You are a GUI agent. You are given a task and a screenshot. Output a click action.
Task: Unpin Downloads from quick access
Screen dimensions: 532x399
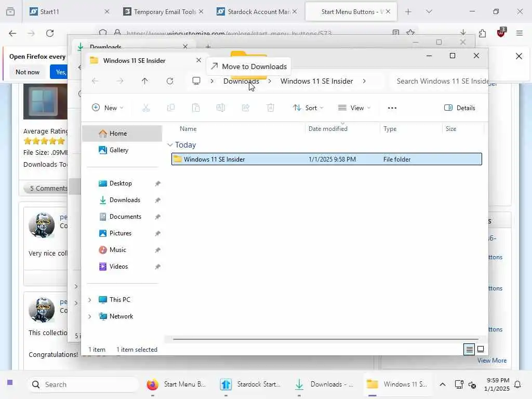pyautogui.click(x=157, y=200)
